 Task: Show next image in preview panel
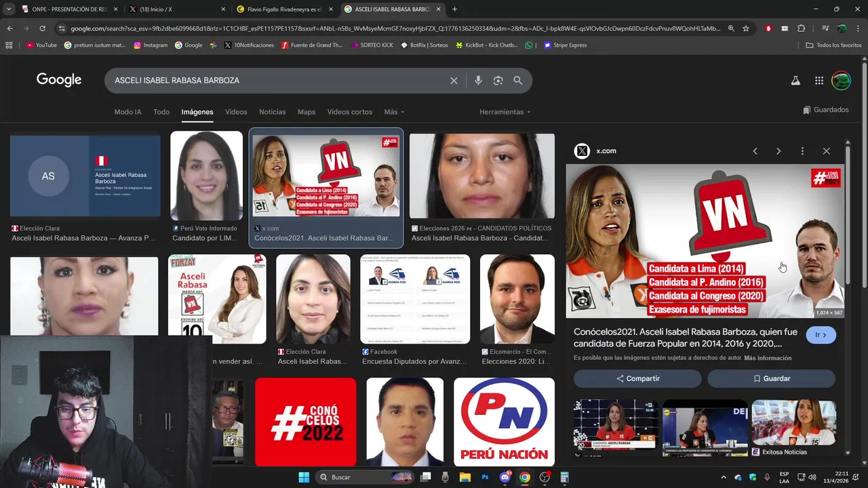coord(778,151)
